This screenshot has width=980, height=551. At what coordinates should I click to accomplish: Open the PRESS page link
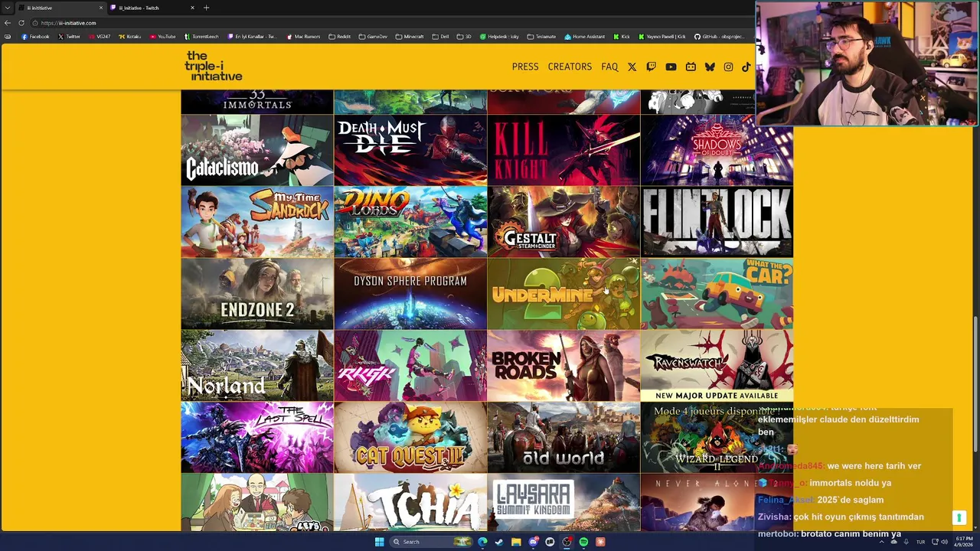(x=525, y=67)
